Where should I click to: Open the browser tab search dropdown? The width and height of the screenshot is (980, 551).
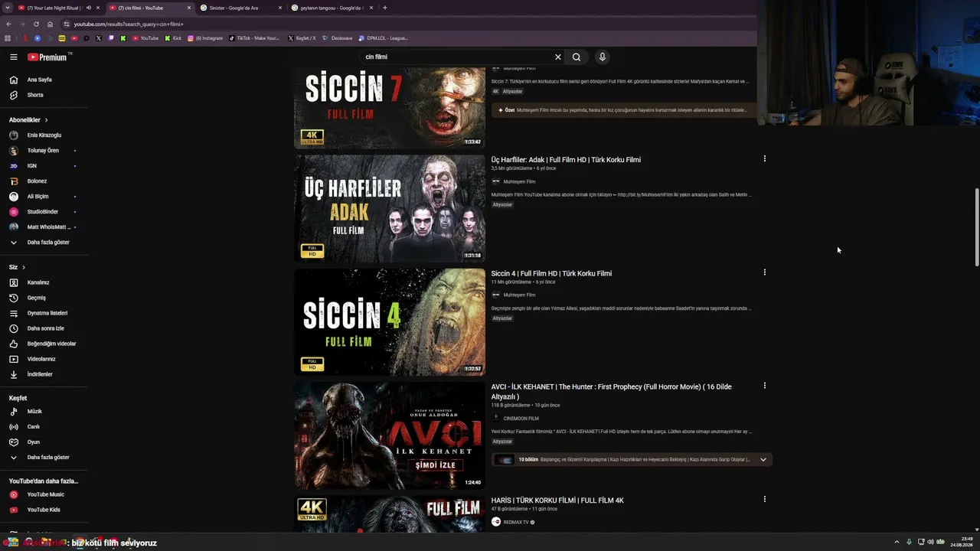pos(7,8)
